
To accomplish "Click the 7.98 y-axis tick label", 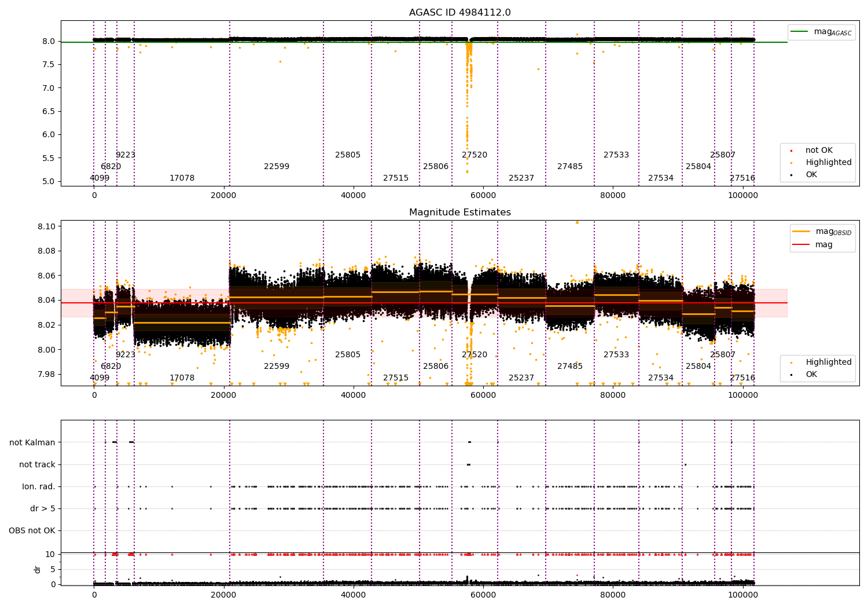I will (x=46, y=374).
